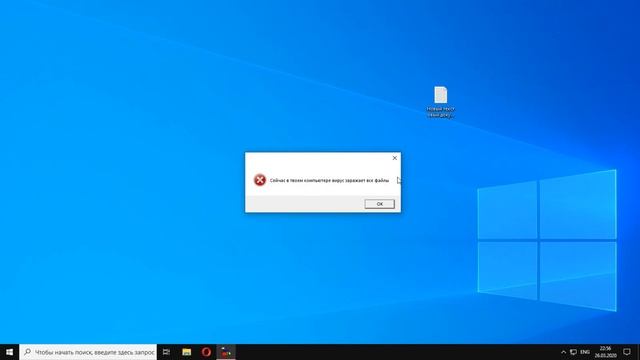The image size is (640, 360).
Task: Switch the ENG input language indicator
Action: [x=585, y=352]
